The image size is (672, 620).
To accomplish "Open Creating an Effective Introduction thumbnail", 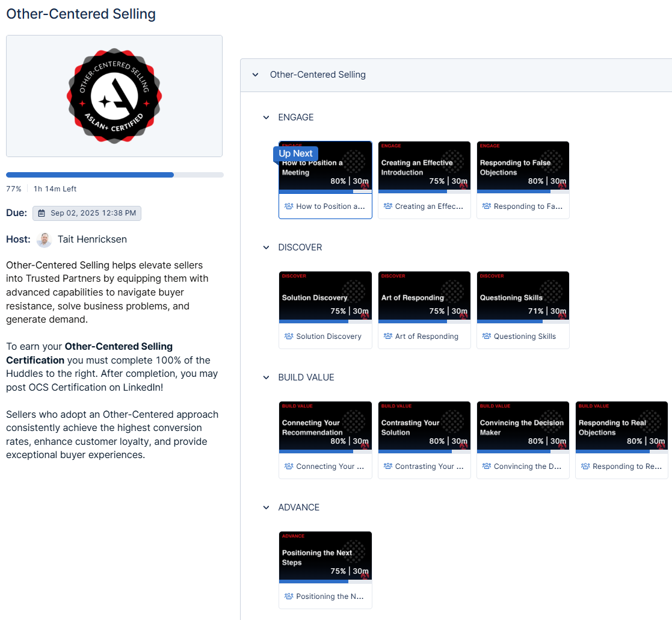I will 424,167.
